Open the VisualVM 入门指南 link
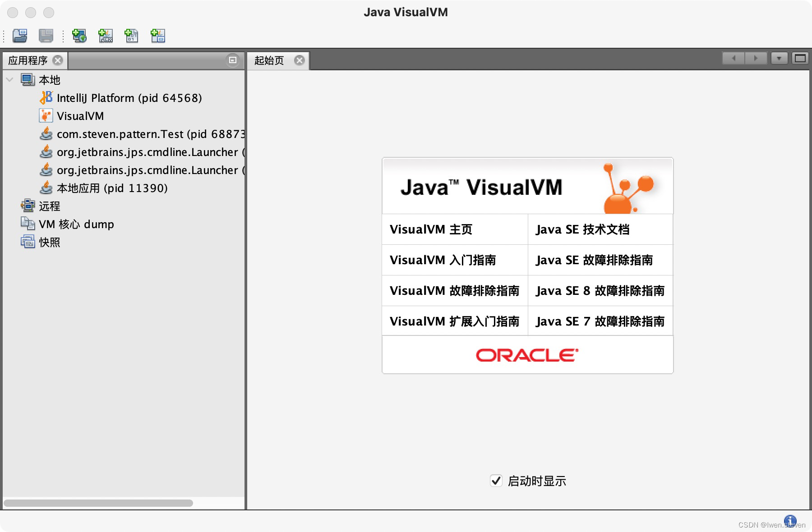812x532 pixels. 443,260
